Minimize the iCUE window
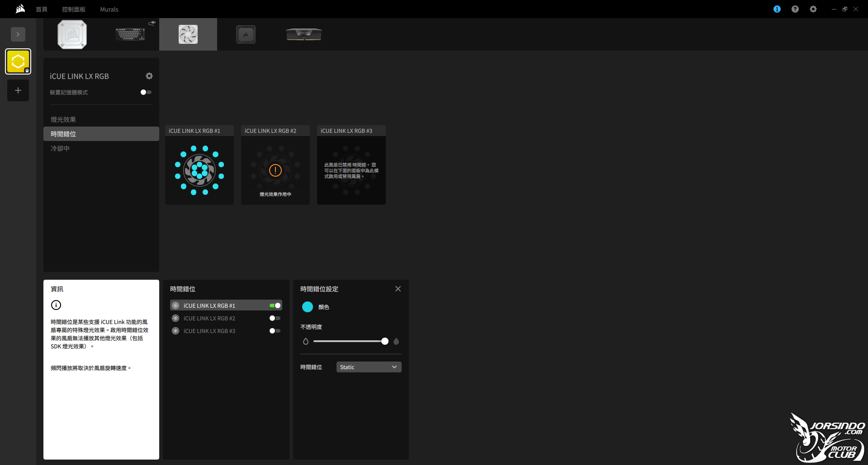The image size is (868, 465). (834, 9)
